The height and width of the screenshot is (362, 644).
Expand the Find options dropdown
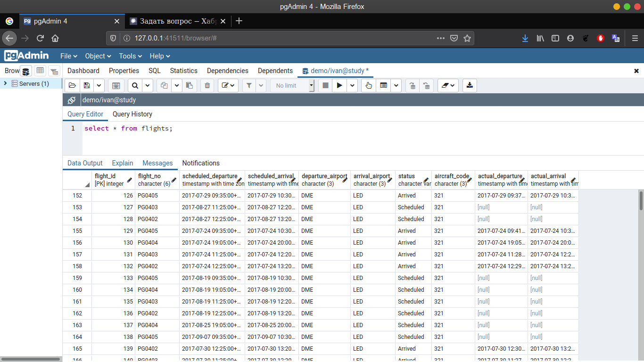click(147, 85)
